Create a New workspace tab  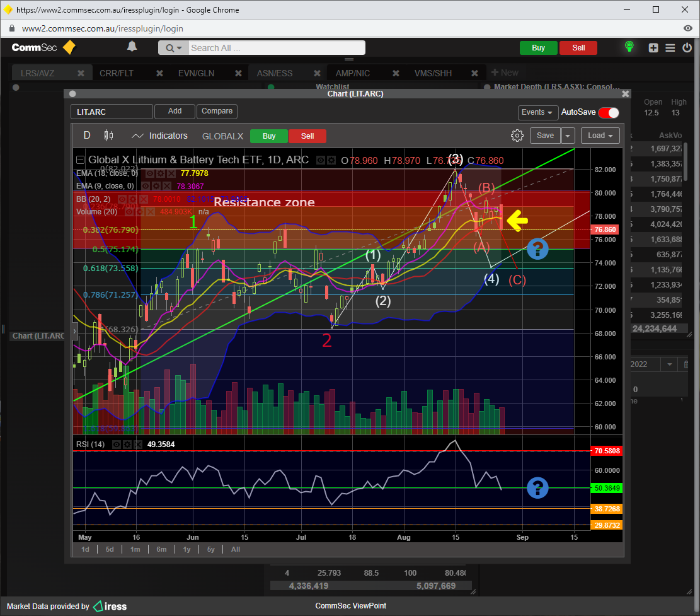(505, 73)
